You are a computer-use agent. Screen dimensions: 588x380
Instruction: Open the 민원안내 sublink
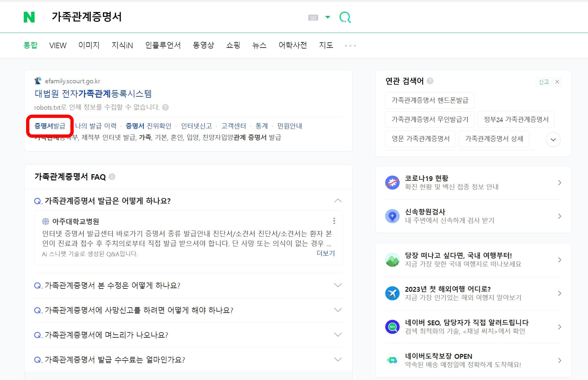pos(290,126)
